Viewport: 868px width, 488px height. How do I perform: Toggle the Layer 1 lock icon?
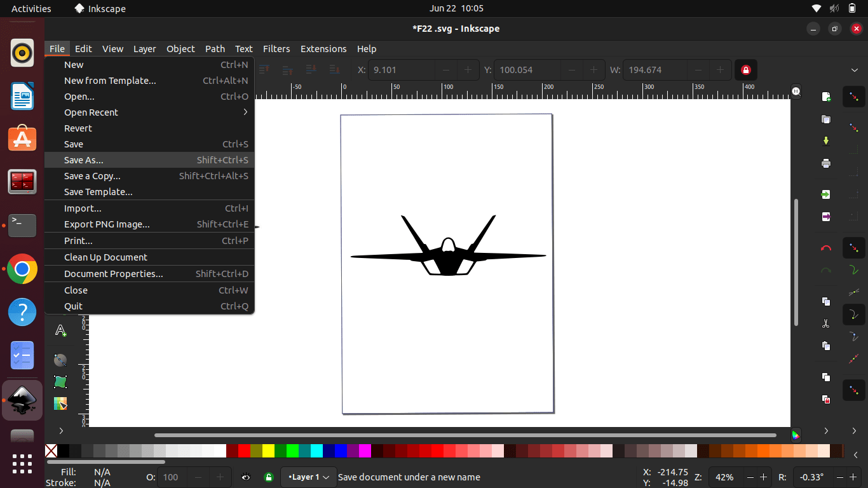269,477
